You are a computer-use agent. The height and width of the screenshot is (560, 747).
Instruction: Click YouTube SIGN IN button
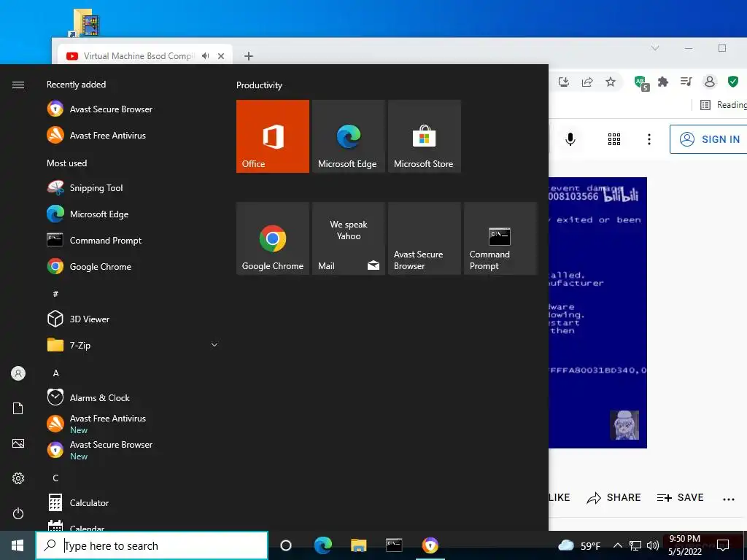(708, 139)
